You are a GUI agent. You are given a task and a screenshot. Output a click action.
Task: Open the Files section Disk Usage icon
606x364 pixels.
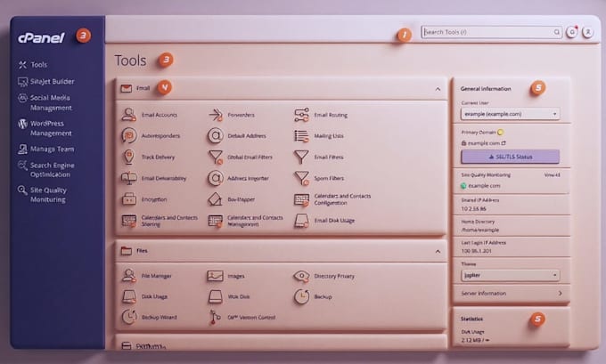(128, 296)
